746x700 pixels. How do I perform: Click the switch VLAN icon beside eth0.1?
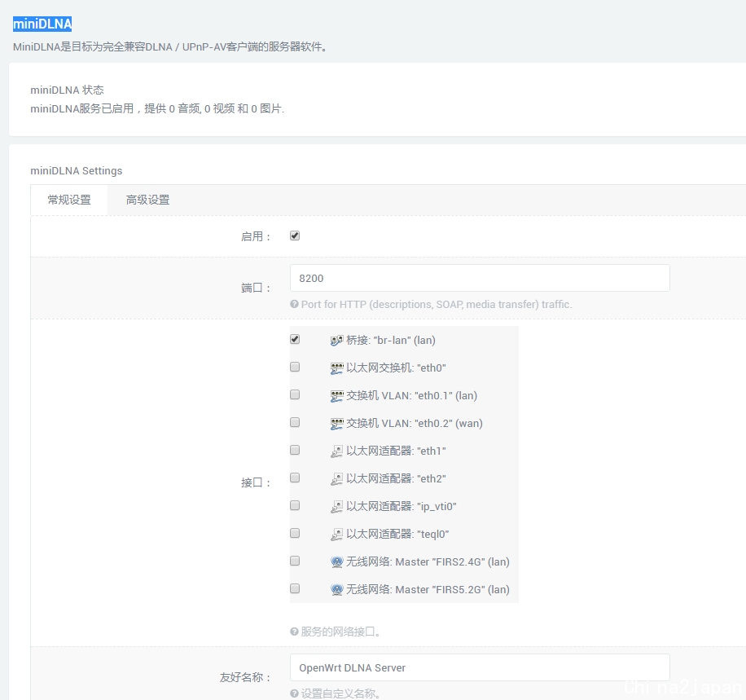(336, 396)
